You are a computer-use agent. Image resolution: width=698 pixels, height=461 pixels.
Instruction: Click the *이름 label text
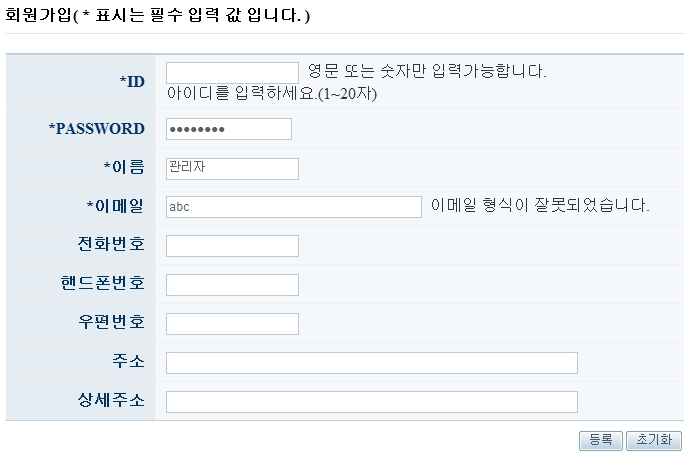click(x=123, y=167)
